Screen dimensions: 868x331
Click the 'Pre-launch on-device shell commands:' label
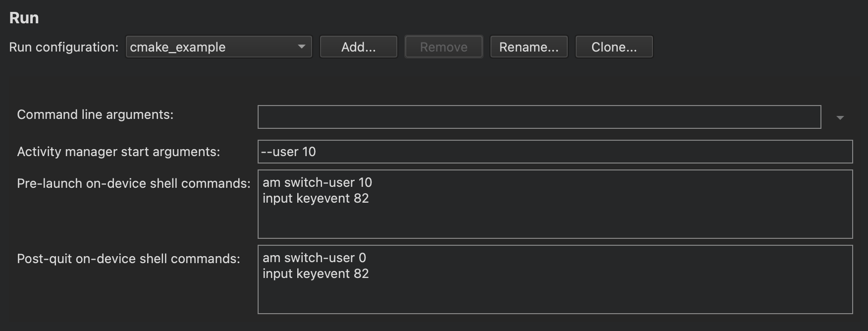click(134, 183)
